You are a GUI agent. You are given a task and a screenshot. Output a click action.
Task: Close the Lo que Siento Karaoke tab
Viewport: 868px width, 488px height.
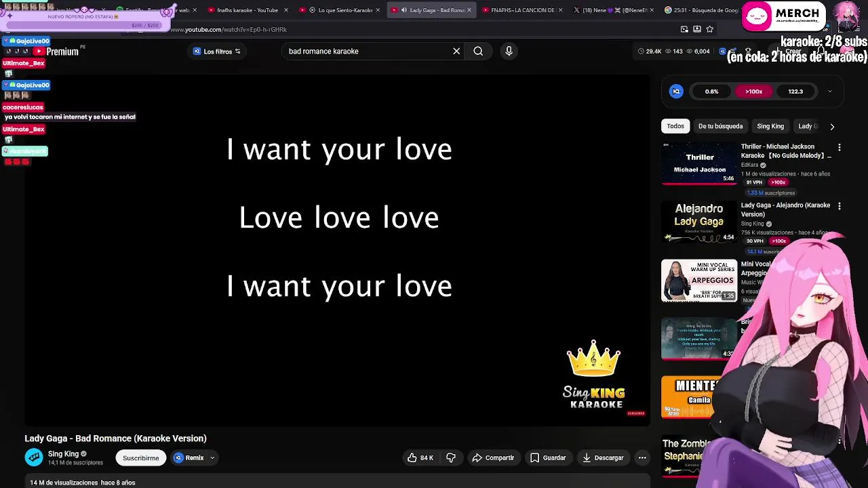378,10
